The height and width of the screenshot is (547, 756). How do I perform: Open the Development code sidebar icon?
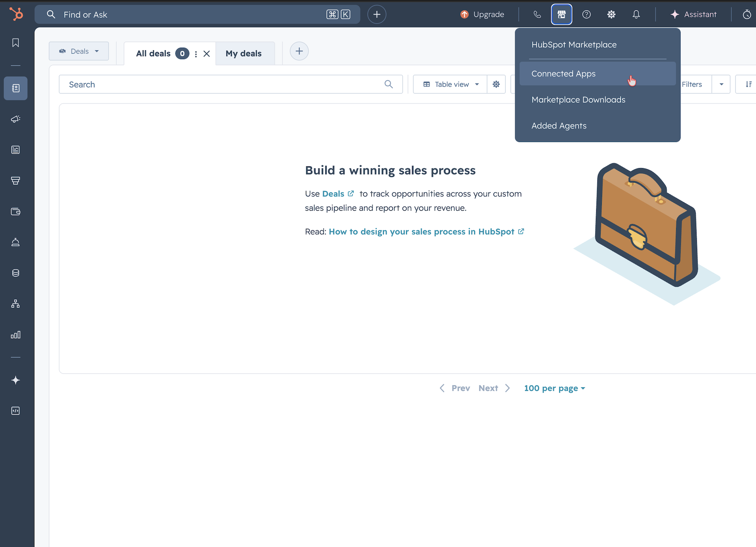point(16,411)
